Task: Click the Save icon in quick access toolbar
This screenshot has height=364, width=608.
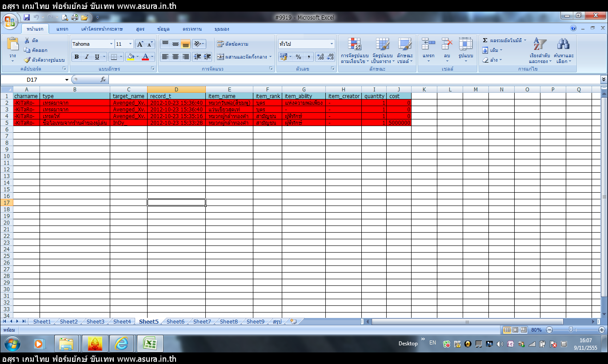Action: coord(27,17)
